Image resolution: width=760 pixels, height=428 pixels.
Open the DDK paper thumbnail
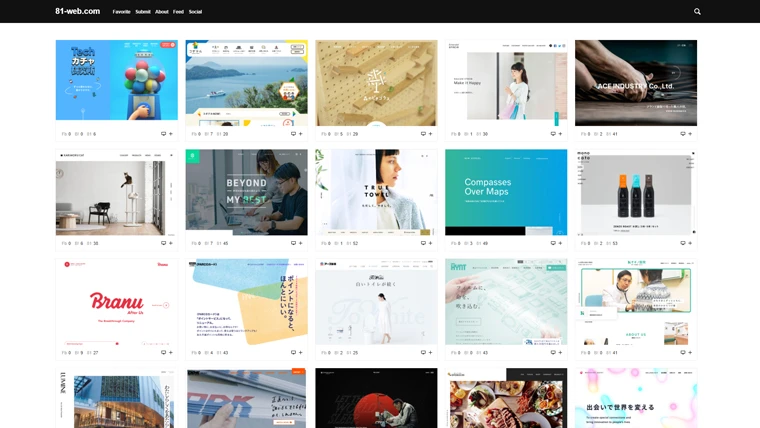[x=246, y=398]
